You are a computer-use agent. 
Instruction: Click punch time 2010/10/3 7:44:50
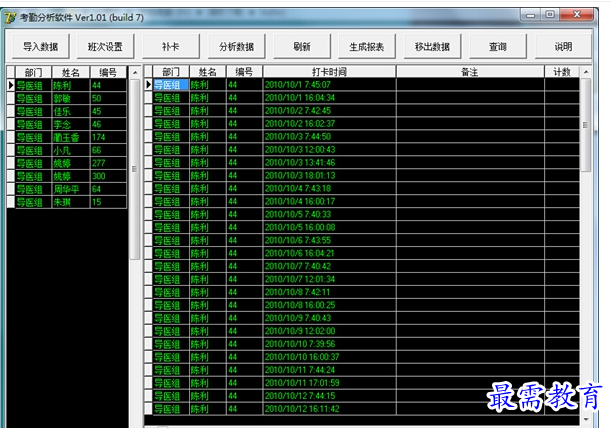(298, 136)
